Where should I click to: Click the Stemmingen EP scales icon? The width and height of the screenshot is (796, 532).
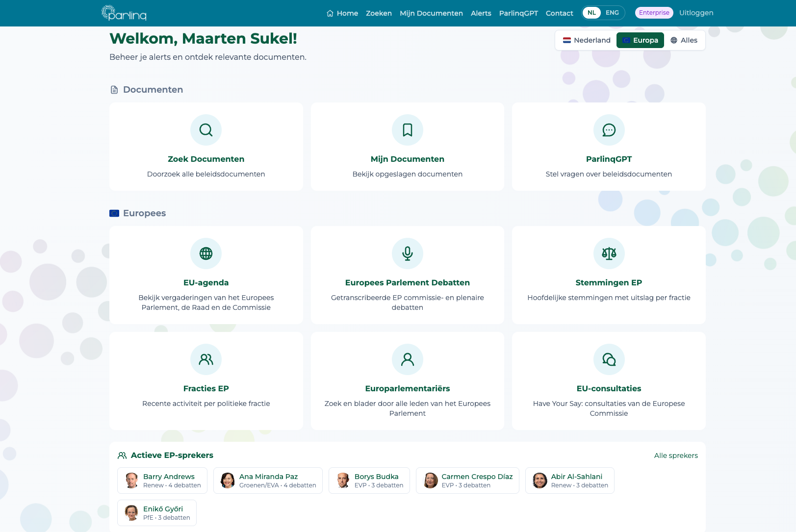click(x=609, y=253)
